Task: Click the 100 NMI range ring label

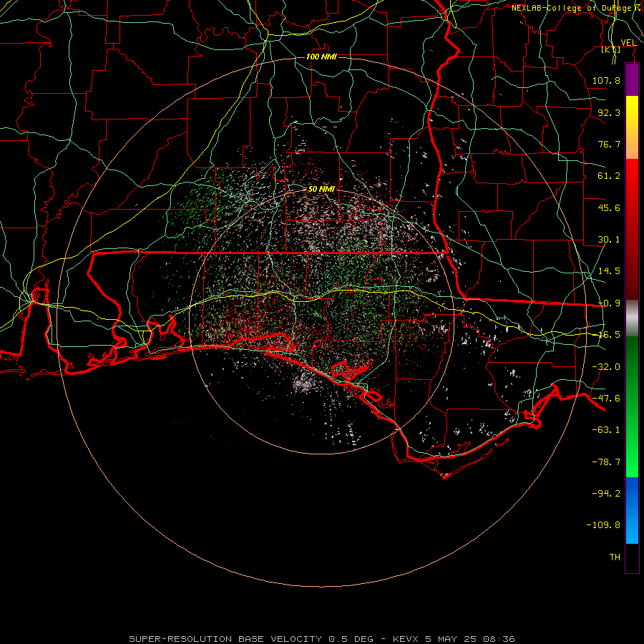Action: tap(321, 57)
